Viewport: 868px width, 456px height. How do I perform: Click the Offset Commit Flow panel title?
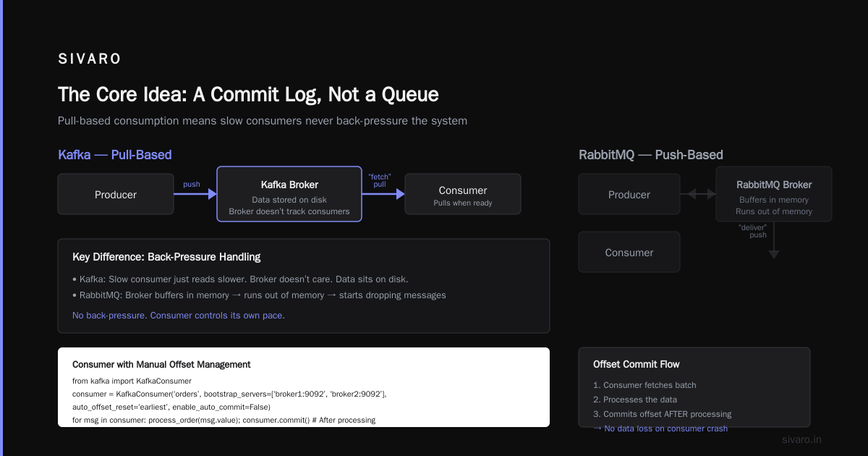(637, 364)
